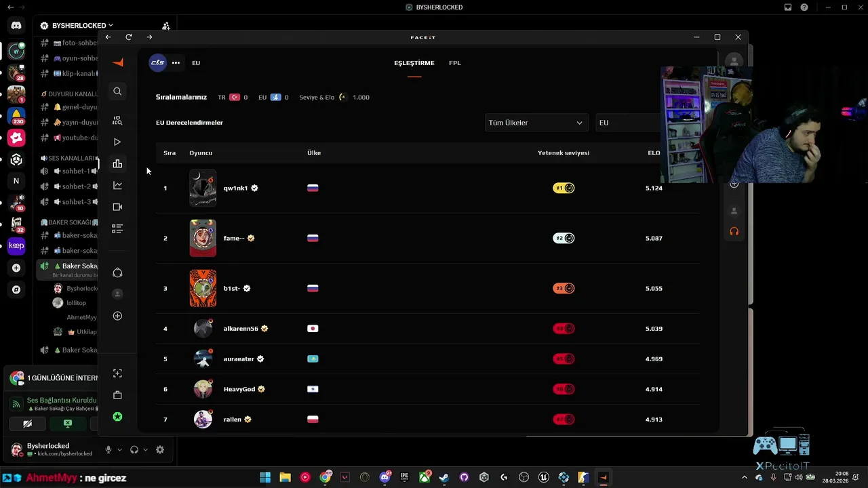The image size is (868, 488).
Task: Refresh the FACEIT page
Action: [129, 37]
